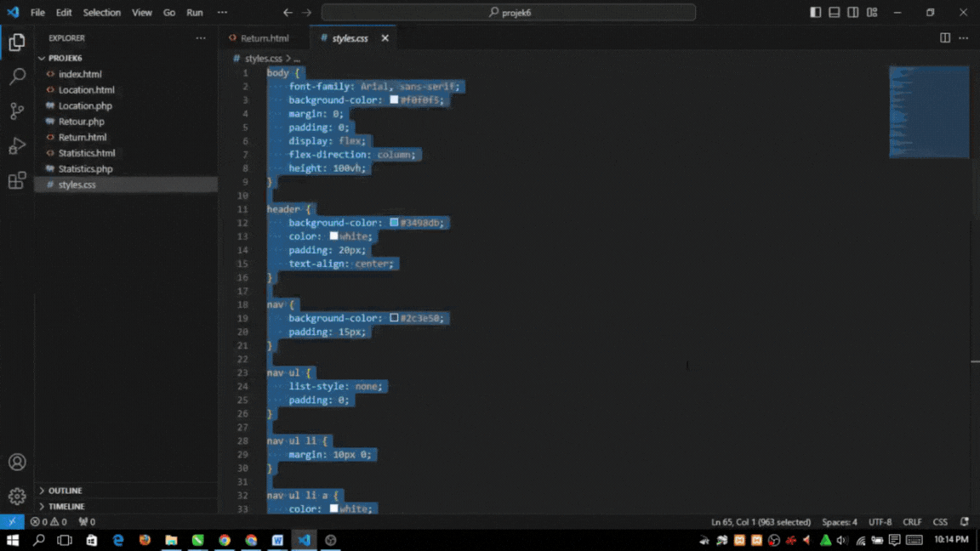This screenshot has width=980, height=551.
Task: Open the errors and warnings indicator
Action: click(48, 521)
